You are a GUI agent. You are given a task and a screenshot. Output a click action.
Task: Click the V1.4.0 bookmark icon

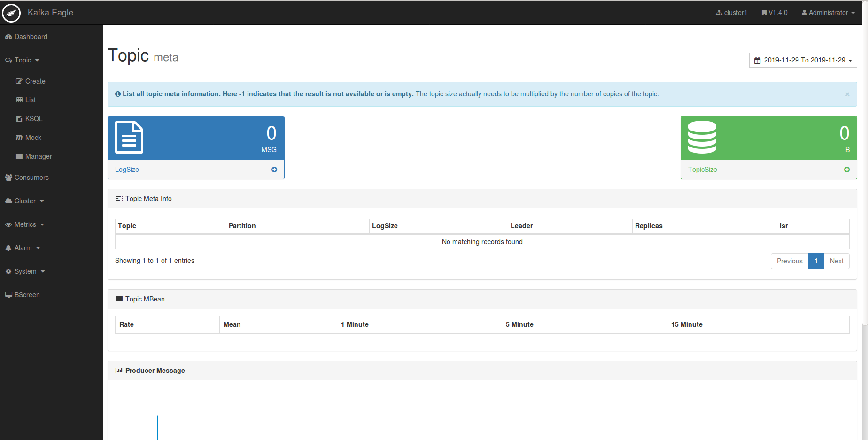tap(764, 13)
